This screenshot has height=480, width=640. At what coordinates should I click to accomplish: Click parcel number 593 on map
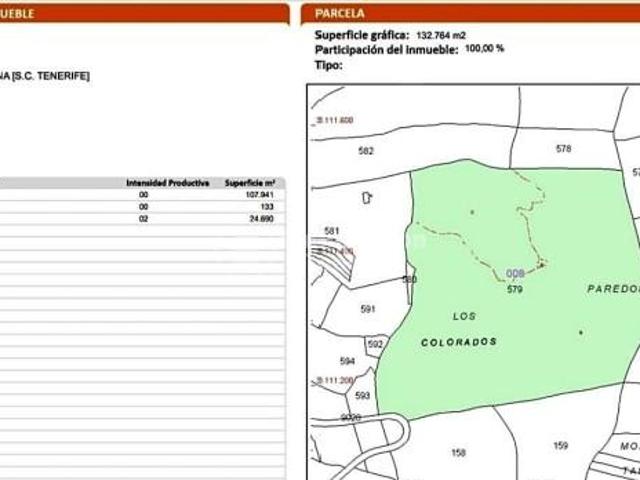click(x=362, y=396)
